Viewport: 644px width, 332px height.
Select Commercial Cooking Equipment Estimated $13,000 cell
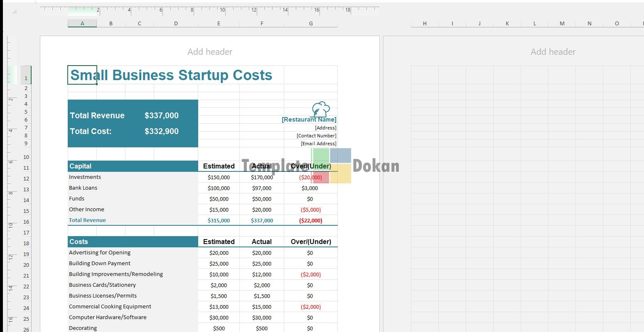219,307
